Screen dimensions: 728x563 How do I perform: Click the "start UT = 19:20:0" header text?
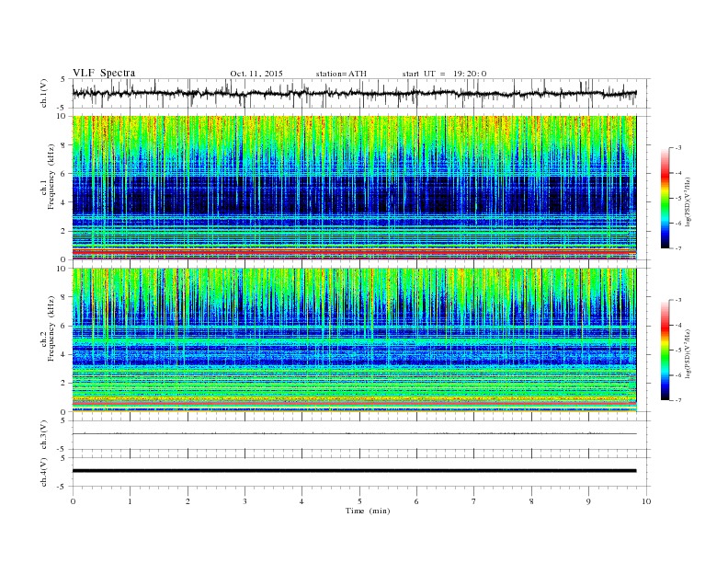(x=444, y=74)
